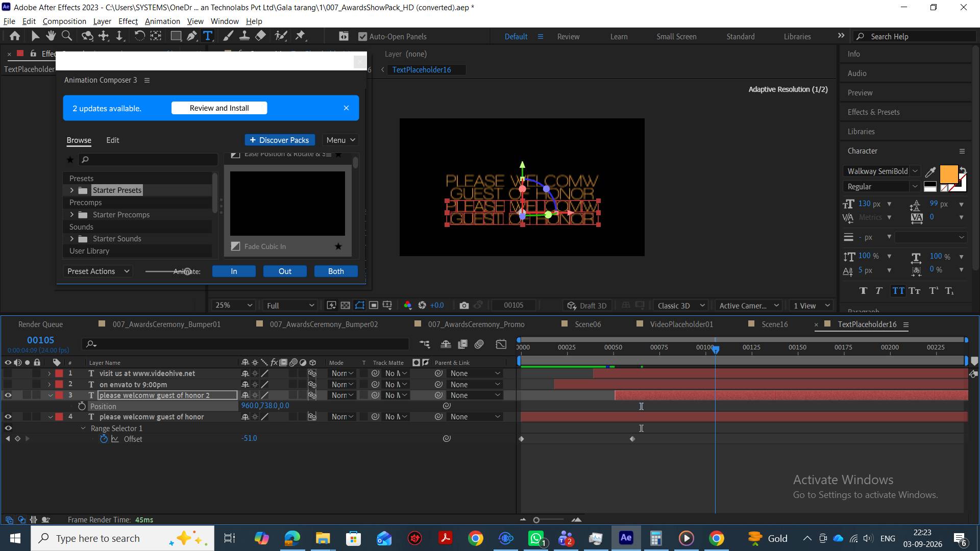Viewport: 980px width, 551px height.
Task: Hide layer 3 please welcomw guest of honor 2
Action: pyautogui.click(x=8, y=395)
